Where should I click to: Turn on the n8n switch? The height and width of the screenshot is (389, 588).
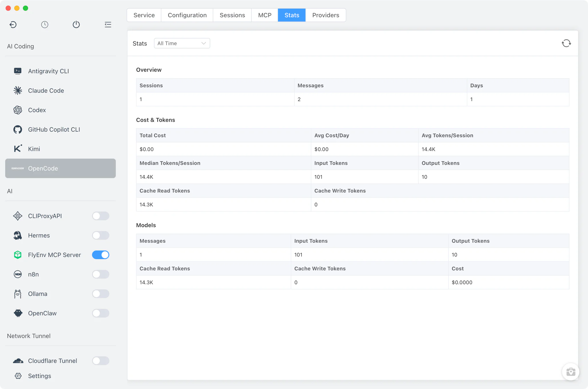100,274
